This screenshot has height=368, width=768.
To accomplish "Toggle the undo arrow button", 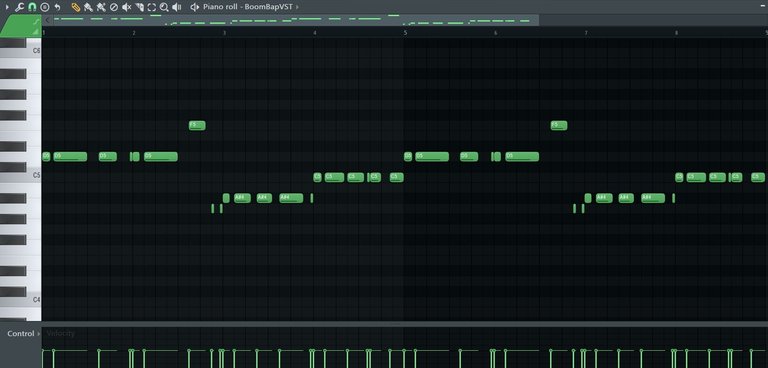I will 57,7.
